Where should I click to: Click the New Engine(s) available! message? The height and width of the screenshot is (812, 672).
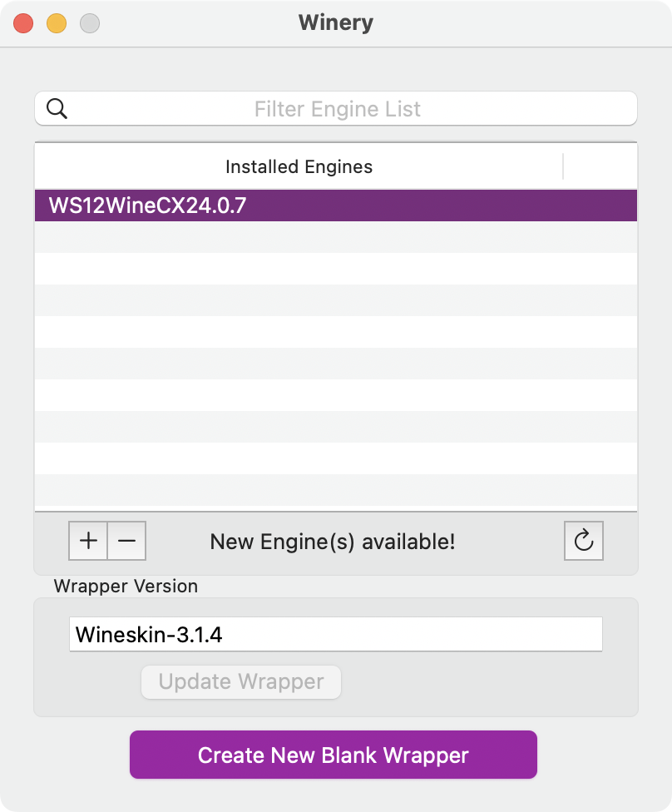point(333,542)
